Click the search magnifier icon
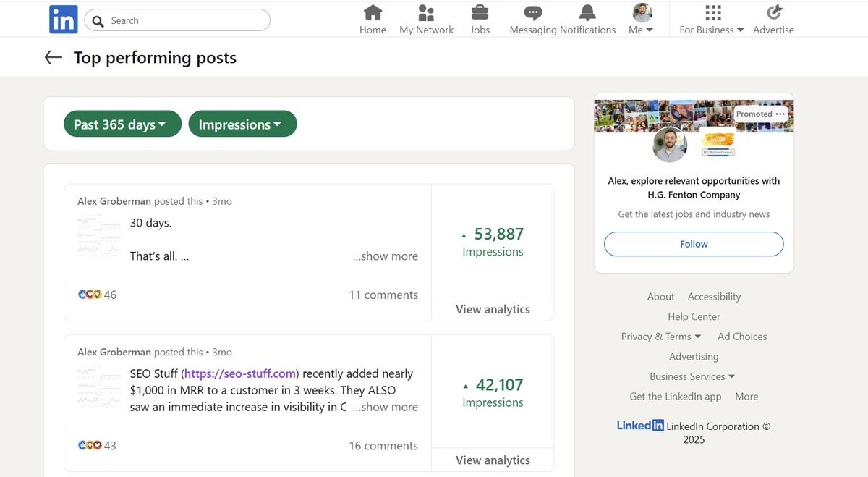 (x=98, y=20)
